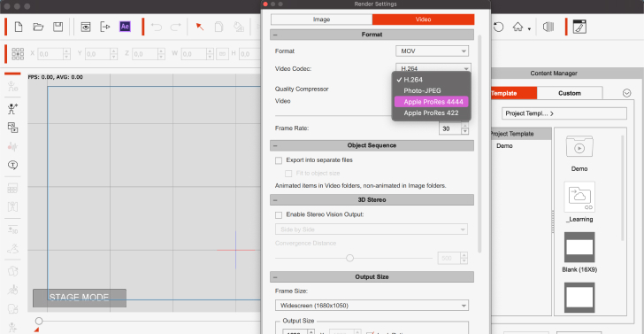Open the preview icon with the eye
Viewport: 644px width, 334px height.
point(86,27)
